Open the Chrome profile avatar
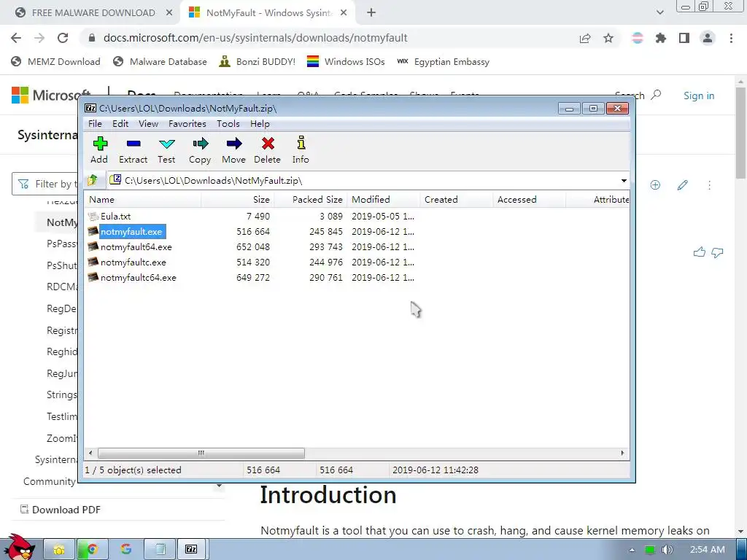This screenshot has width=747, height=560. [x=708, y=38]
